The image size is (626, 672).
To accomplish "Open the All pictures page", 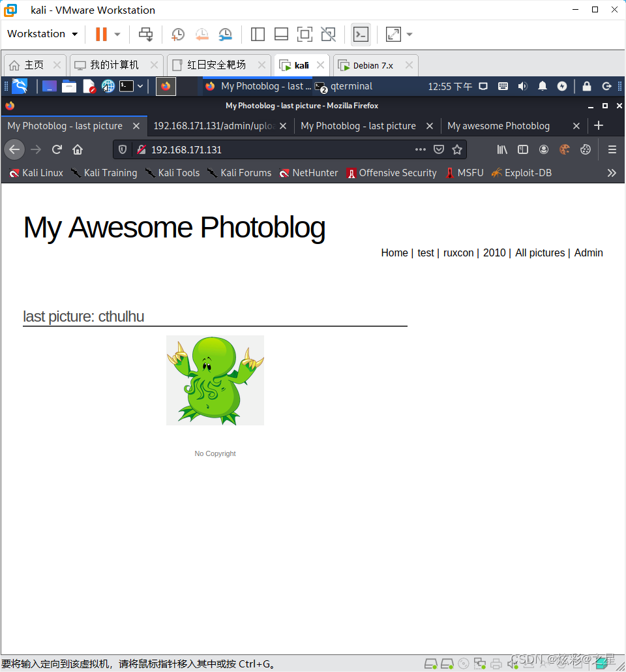I will (x=540, y=253).
